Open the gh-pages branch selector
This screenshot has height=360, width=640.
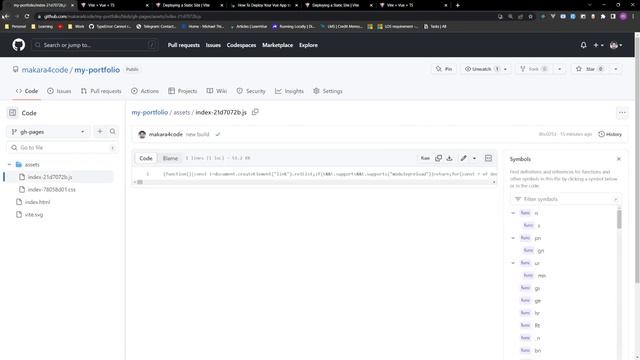[x=48, y=132]
